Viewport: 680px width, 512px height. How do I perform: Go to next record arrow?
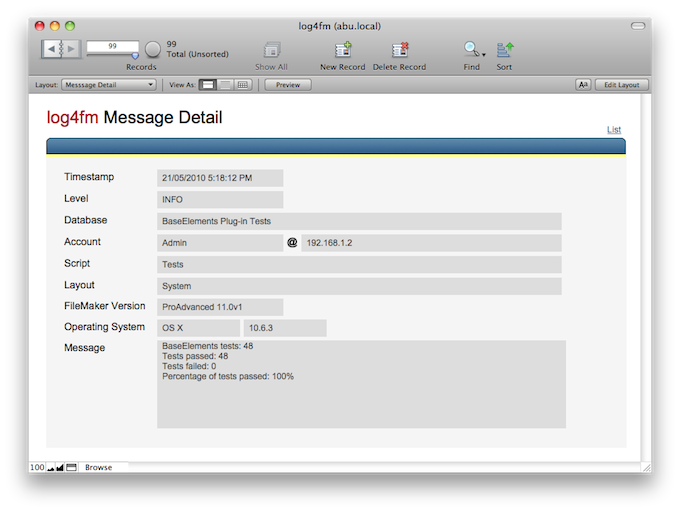71,49
